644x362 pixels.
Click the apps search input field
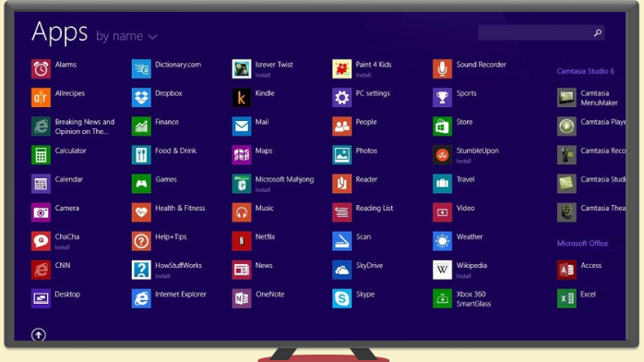[x=541, y=33]
